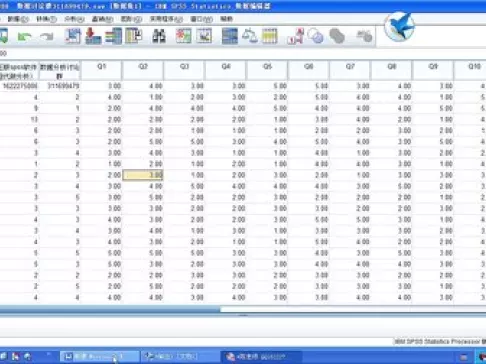Click the Use Variable Sets circles icon
Image resolution: width=486 pixels, height=364 pixels.
click(x=315, y=36)
